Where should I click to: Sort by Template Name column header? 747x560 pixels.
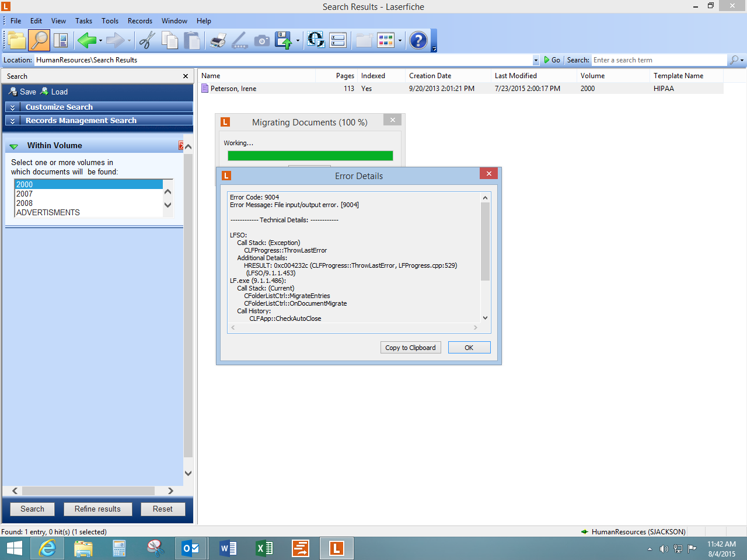[x=686, y=76]
